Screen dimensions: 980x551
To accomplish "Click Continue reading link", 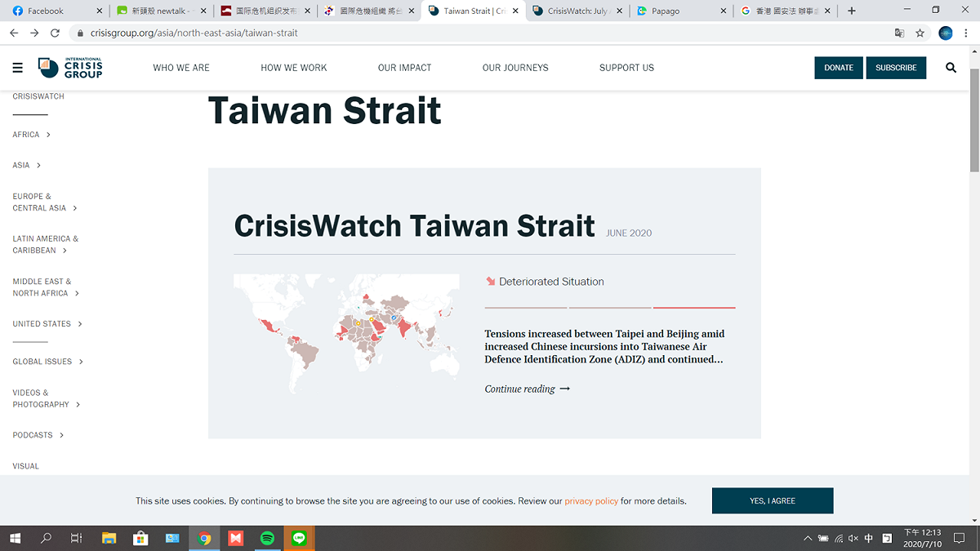I will 528,389.
